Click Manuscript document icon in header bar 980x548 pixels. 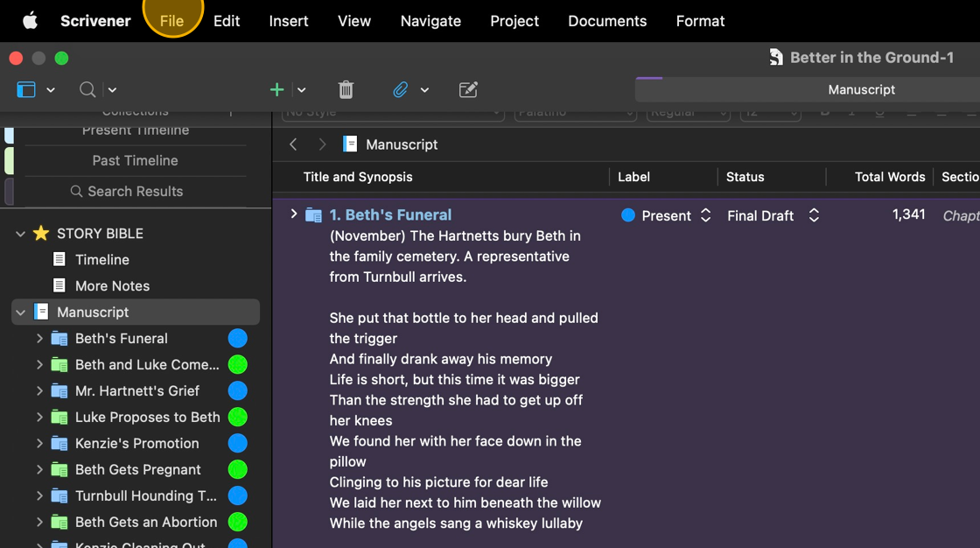tap(350, 144)
